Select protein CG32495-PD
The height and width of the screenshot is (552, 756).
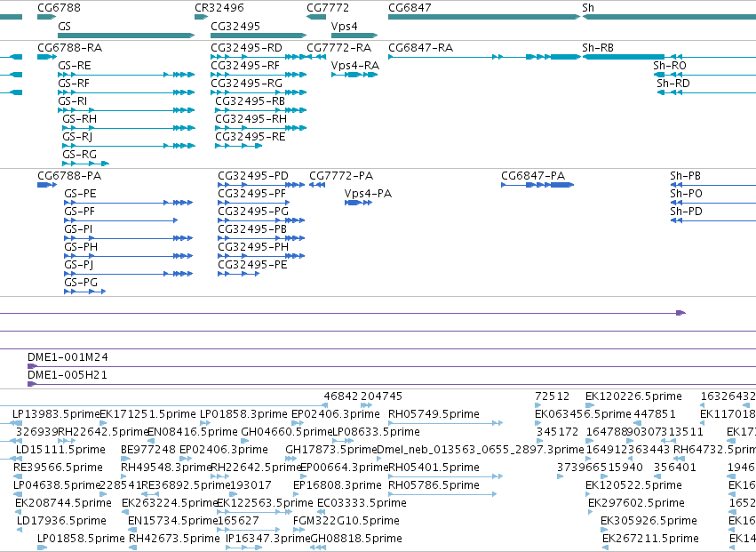point(253,176)
